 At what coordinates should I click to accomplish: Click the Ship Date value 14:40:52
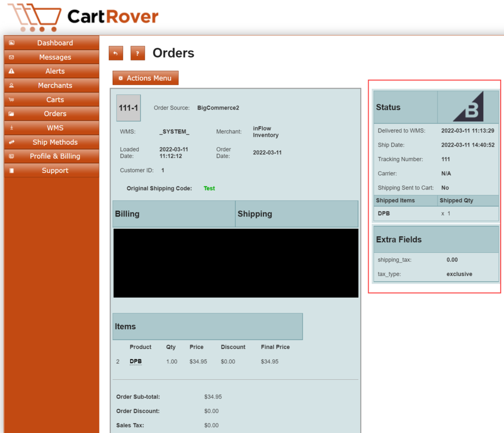tap(468, 145)
